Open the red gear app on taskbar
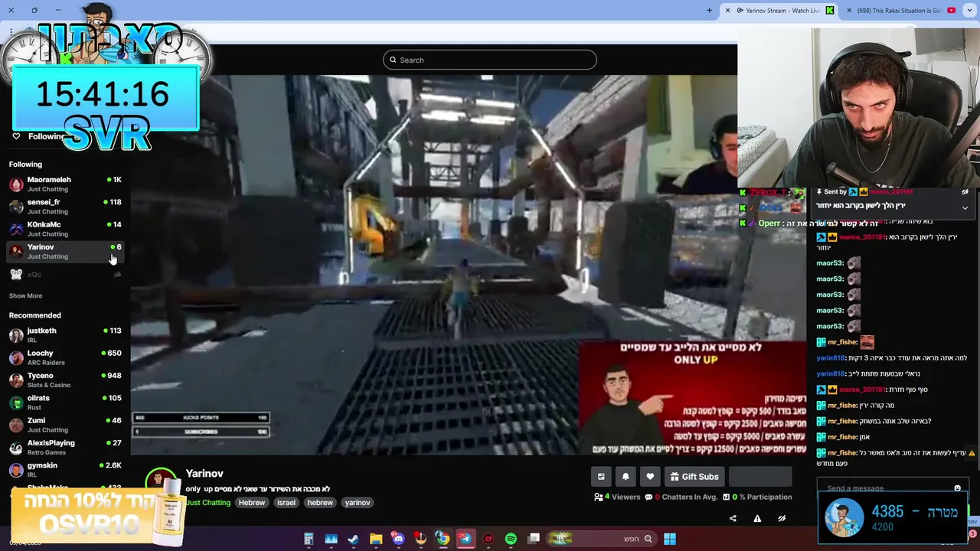This screenshot has height=551, width=980. pyautogui.click(x=488, y=539)
